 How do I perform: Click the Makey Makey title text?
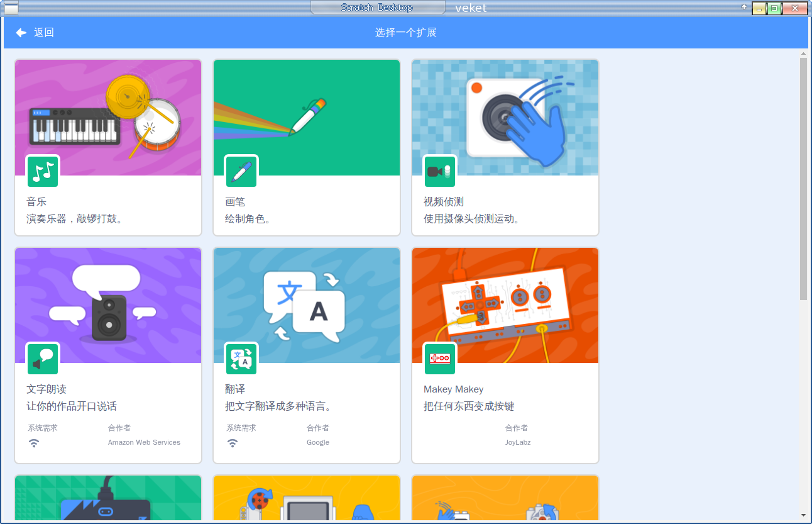pyautogui.click(x=454, y=389)
